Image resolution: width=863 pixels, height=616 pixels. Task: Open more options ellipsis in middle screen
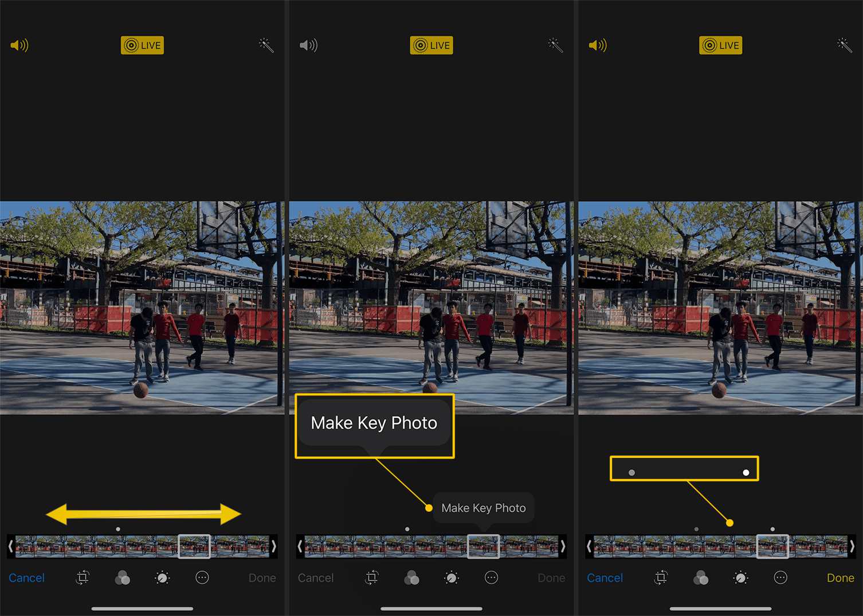tap(492, 578)
